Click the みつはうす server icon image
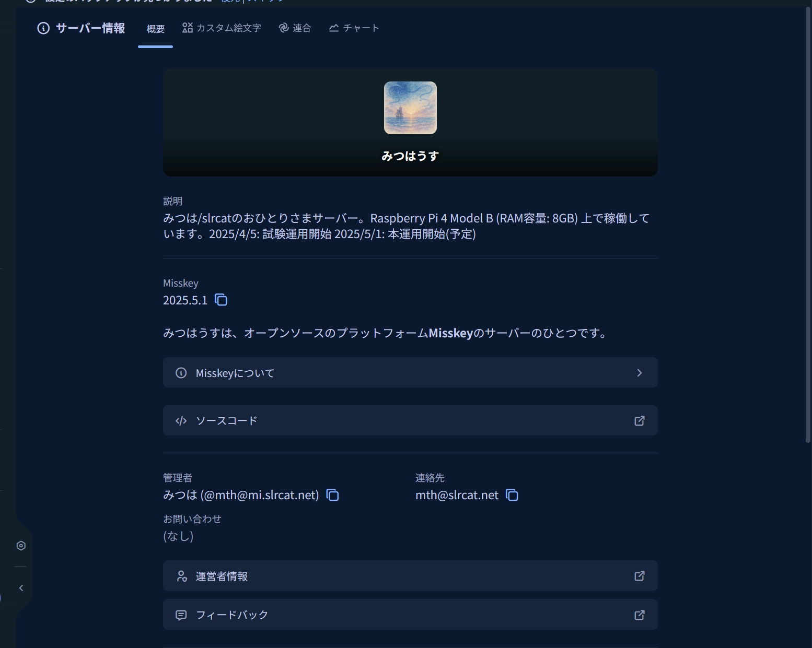This screenshot has height=648, width=812. (x=410, y=108)
